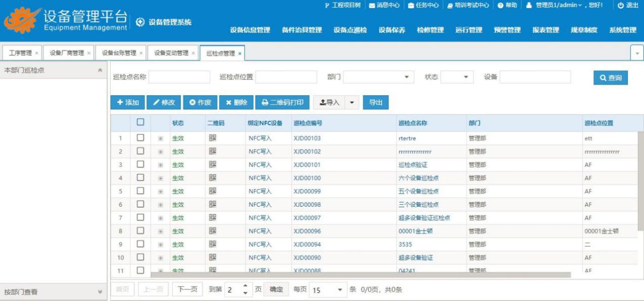Image resolution: width=644 pixels, height=301 pixels.
Task: Focus the 巡检点名称 input field
Action: point(179,77)
